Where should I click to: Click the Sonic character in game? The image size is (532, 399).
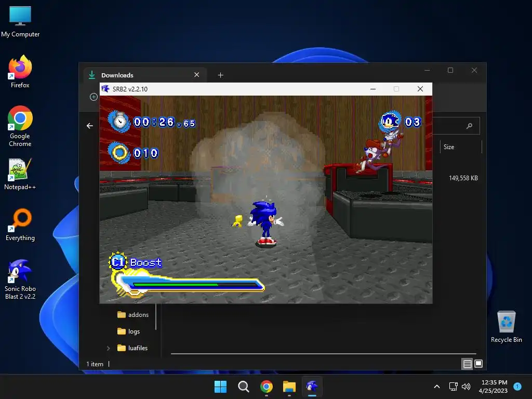coord(267,223)
